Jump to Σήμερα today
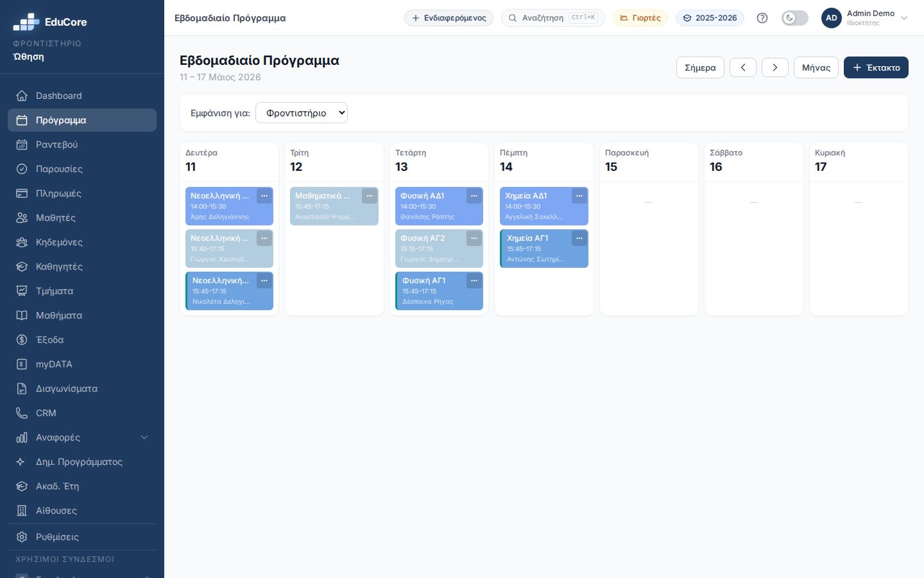The height and width of the screenshot is (578, 924). (700, 67)
